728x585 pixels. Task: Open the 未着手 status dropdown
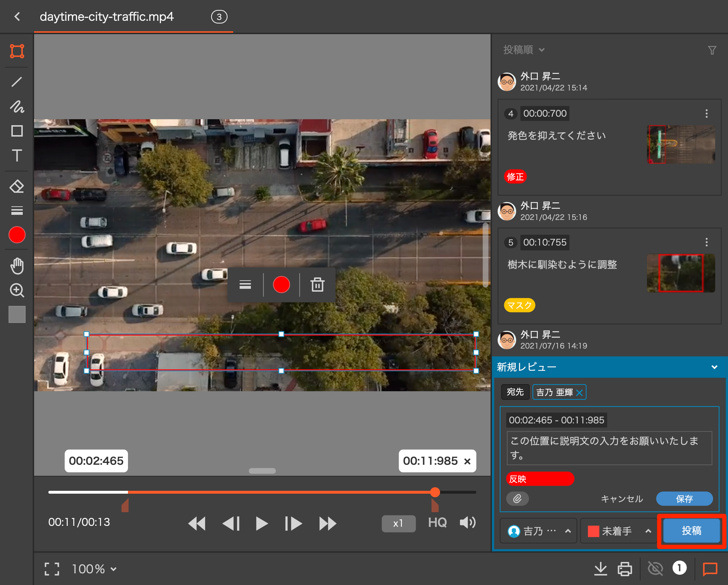(x=619, y=531)
